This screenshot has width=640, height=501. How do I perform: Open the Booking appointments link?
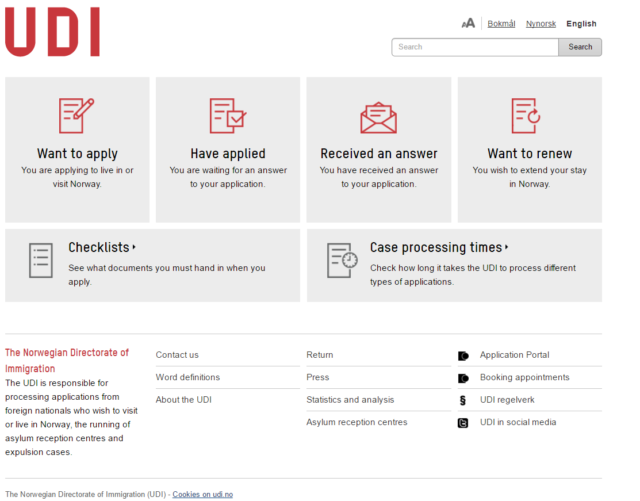pyautogui.click(x=524, y=377)
